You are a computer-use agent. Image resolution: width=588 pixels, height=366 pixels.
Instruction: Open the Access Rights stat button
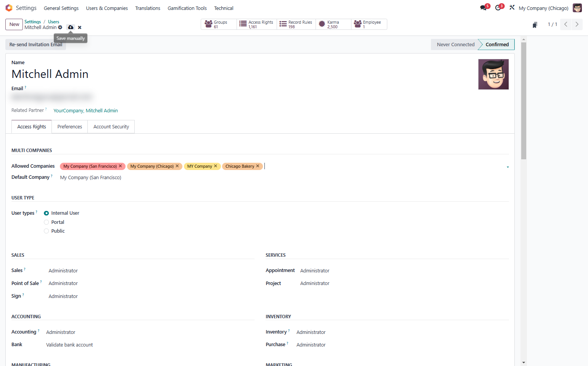(x=257, y=24)
